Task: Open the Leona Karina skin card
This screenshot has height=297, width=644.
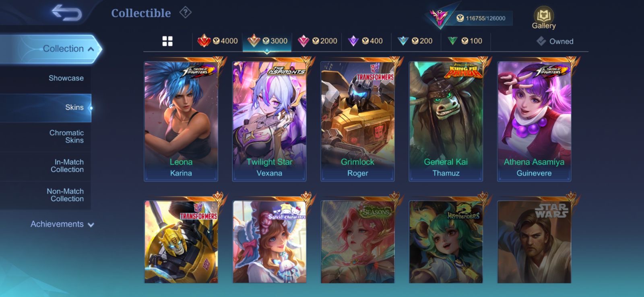Action: pos(181,121)
